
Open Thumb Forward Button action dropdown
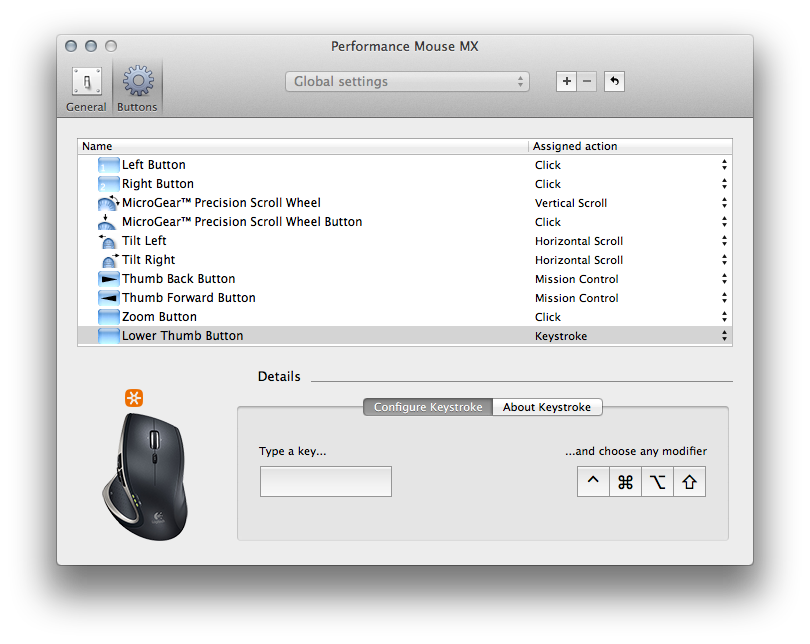(x=724, y=298)
